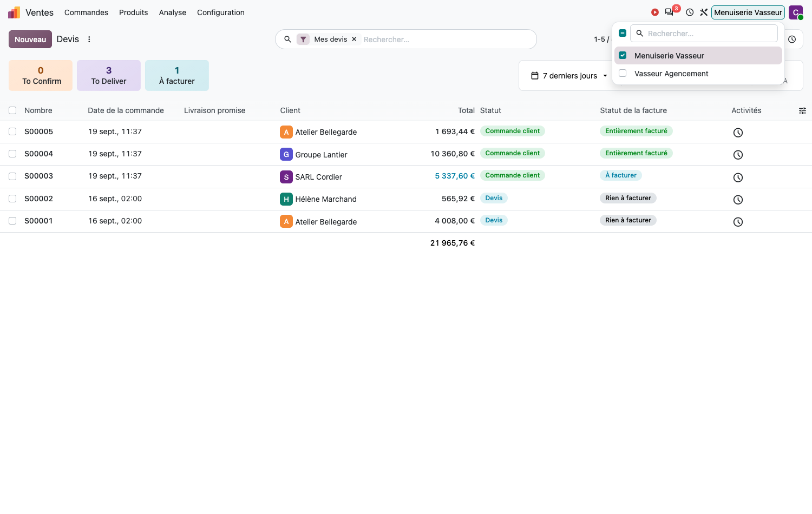Sort by Date de la commande column
The height and width of the screenshot is (514, 812).
(126, 110)
